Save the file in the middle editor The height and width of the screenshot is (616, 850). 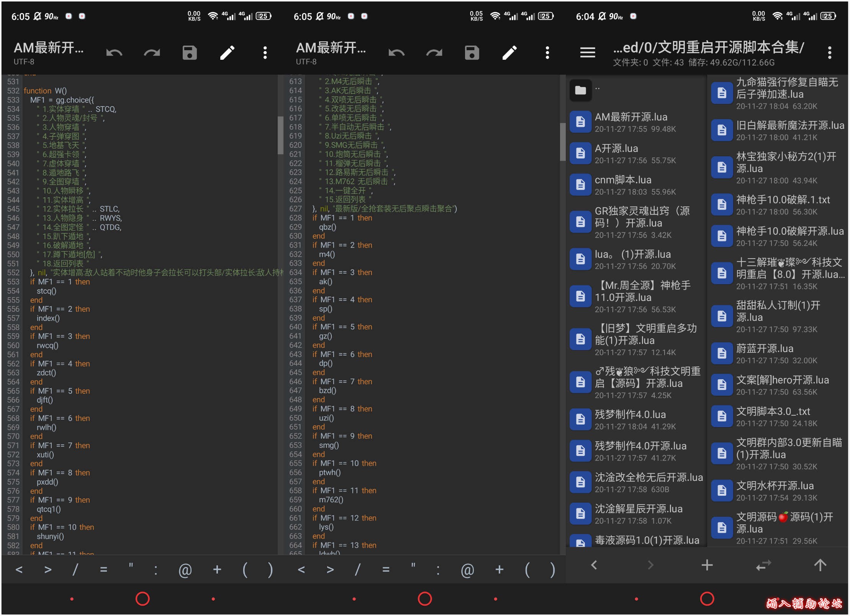tap(472, 52)
